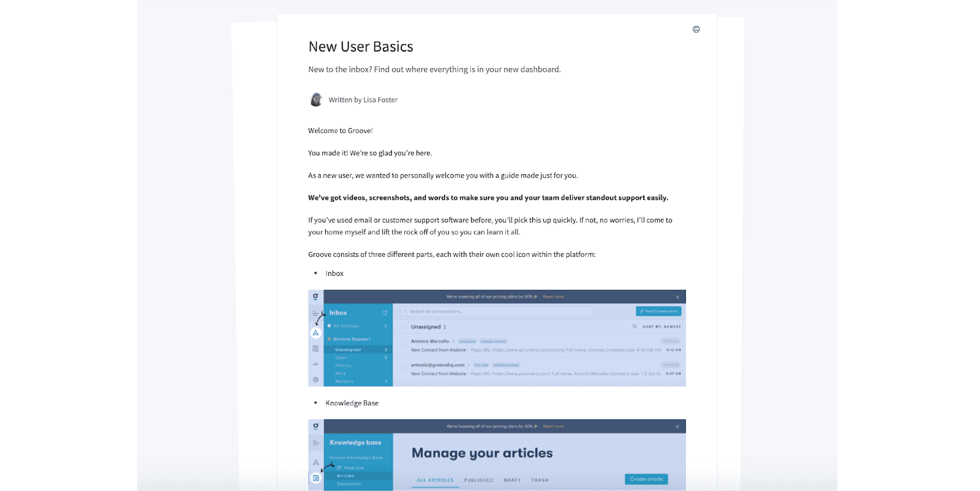Open the settings gear in the Inbox screenshot sidebar

(x=315, y=379)
